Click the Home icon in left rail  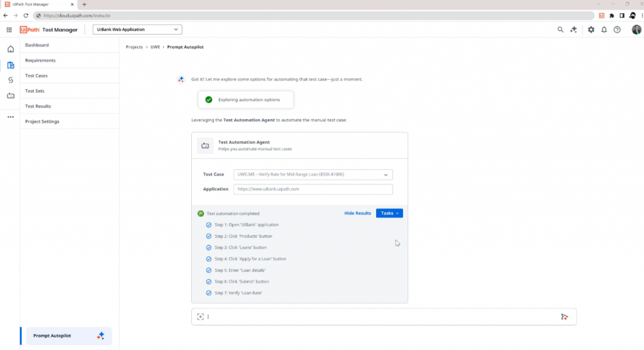click(10, 49)
